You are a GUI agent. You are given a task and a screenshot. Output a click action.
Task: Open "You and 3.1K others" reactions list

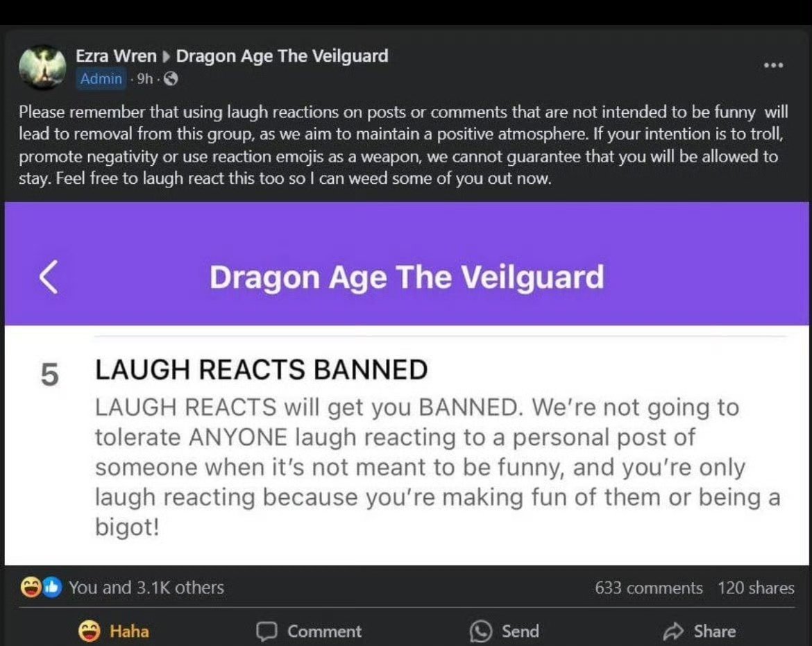(x=146, y=588)
